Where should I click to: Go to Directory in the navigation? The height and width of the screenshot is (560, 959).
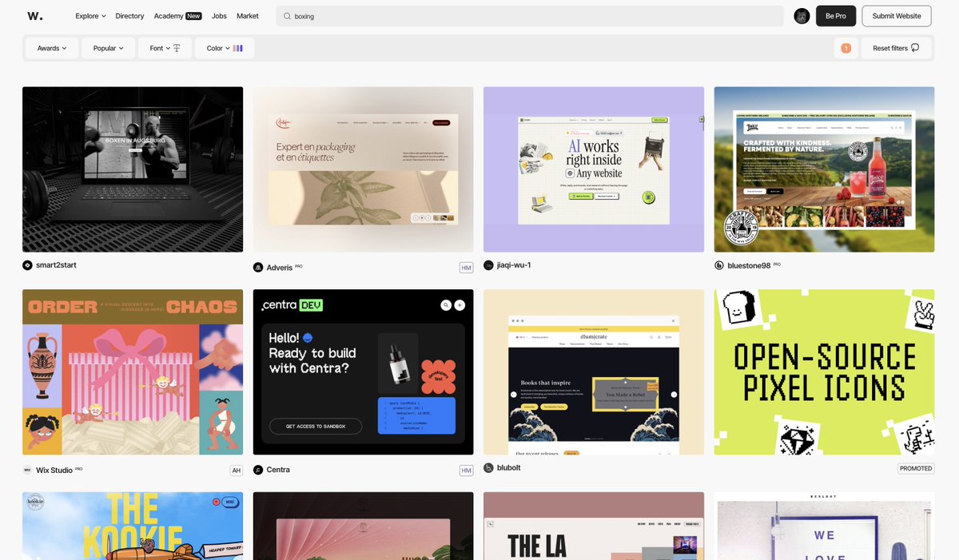(129, 16)
